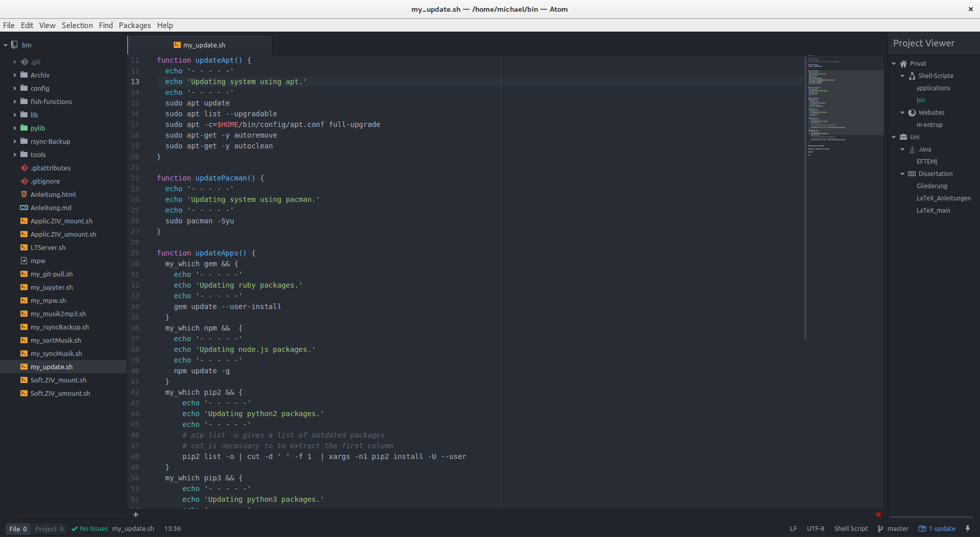Click the pin icon in status bar

[968, 529]
